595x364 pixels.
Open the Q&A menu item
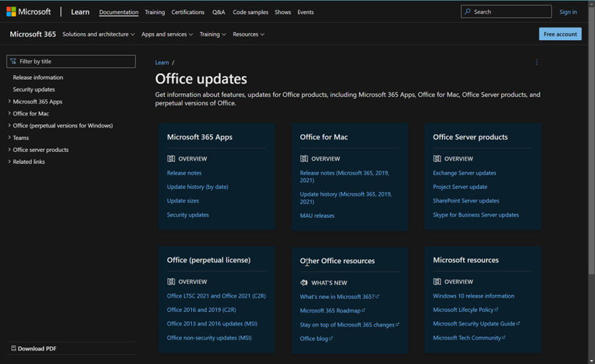219,12
